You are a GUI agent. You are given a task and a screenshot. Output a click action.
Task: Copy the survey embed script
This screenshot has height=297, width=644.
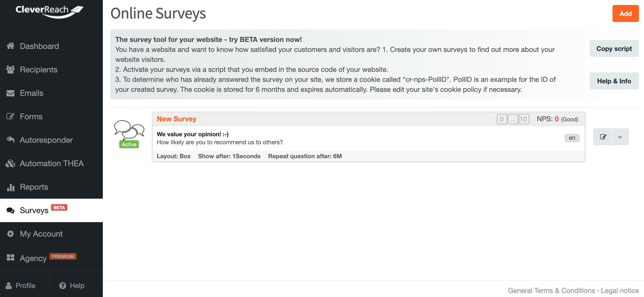pos(614,48)
